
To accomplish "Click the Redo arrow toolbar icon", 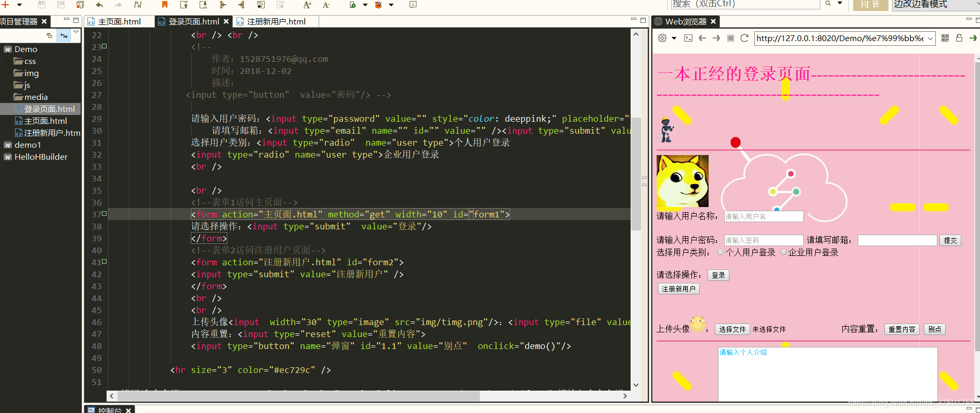I will pyautogui.click(x=119, y=5).
